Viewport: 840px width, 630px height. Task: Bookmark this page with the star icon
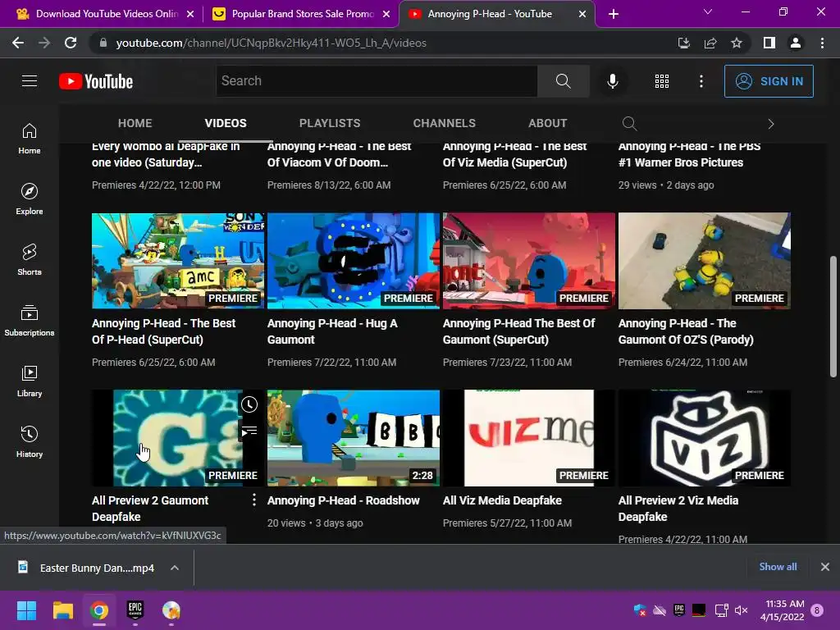point(737,43)
